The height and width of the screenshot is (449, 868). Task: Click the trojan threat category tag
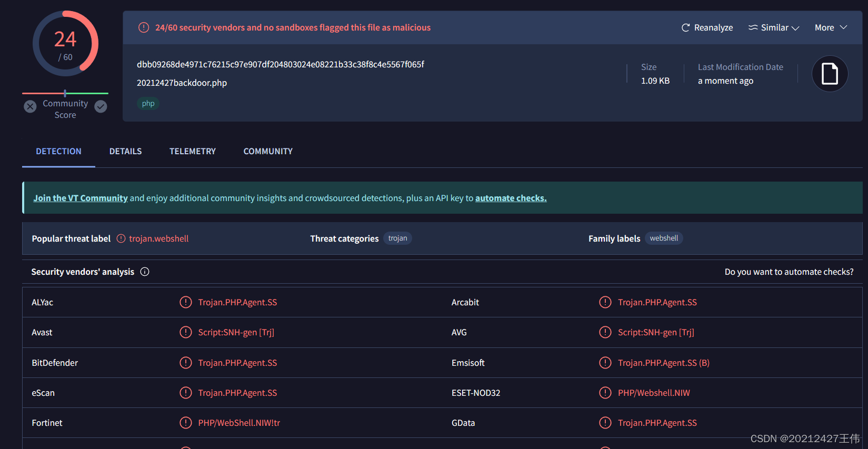point(397,238)
